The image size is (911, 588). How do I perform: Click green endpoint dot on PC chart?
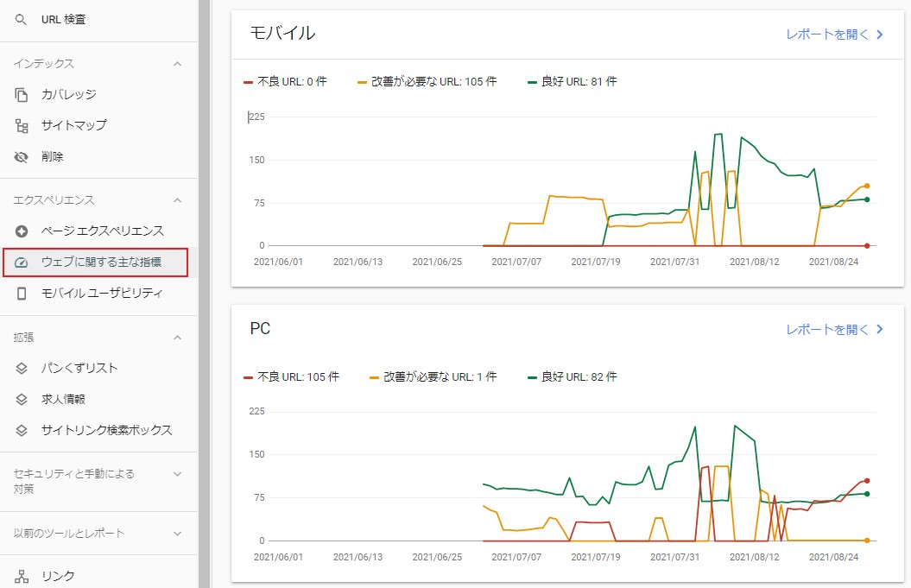[x=867, y=494]
